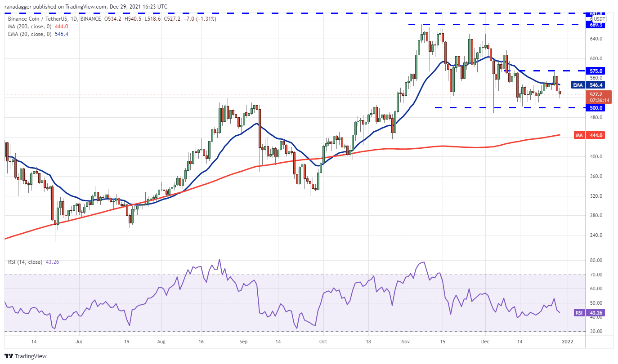Click the Oct label on the time axis
The image size is (618, 364).
point(323,342)
